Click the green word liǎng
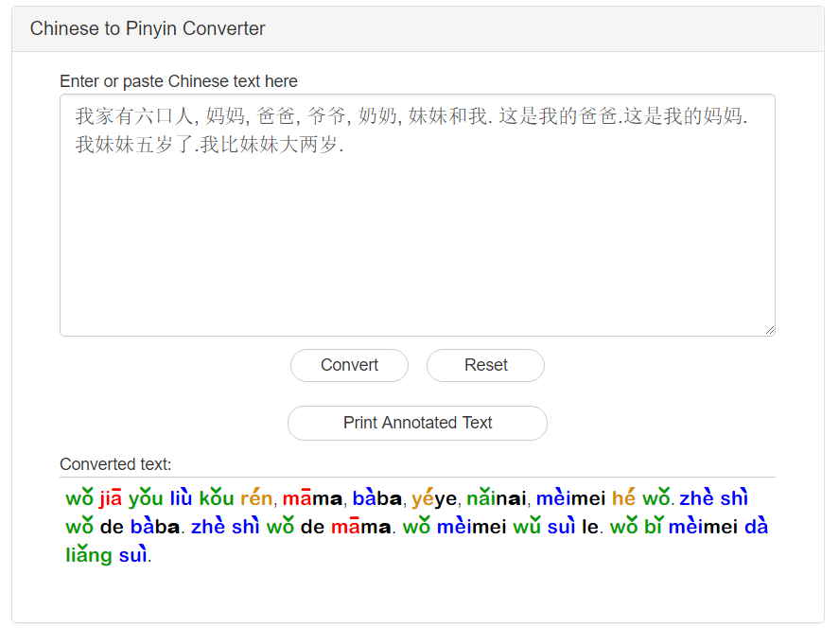 [x=87, y=554]
